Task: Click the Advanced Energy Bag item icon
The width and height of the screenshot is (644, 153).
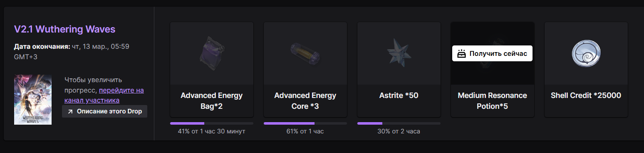Action: click(211, 53)
